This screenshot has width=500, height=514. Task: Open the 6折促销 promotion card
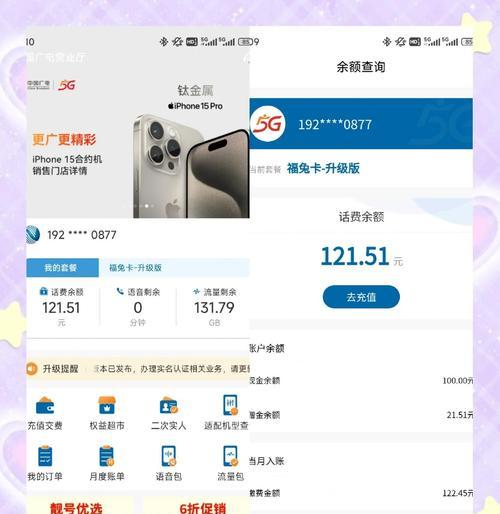point(197,507)
